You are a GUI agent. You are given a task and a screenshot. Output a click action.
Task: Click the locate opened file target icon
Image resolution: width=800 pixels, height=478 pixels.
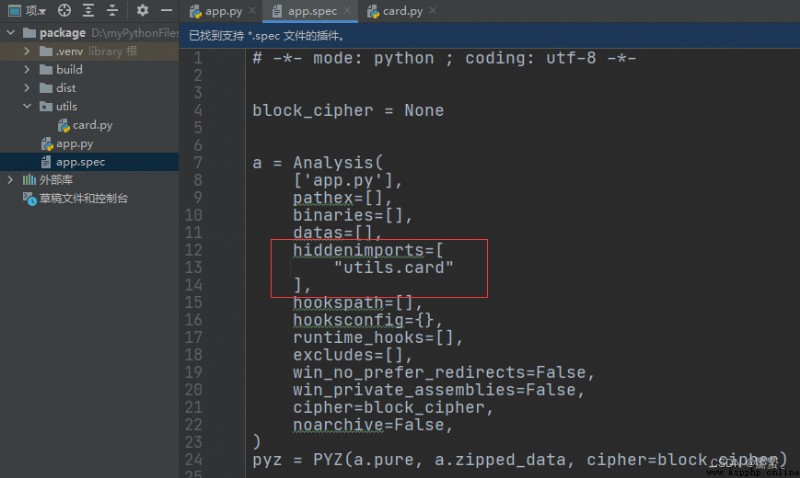pos(64,10)
